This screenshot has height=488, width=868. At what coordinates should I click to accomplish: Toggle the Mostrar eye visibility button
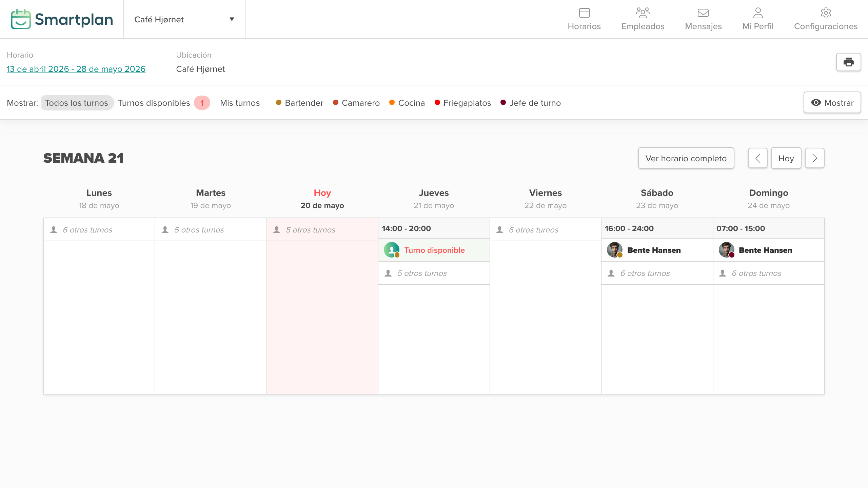pos(832,102)
